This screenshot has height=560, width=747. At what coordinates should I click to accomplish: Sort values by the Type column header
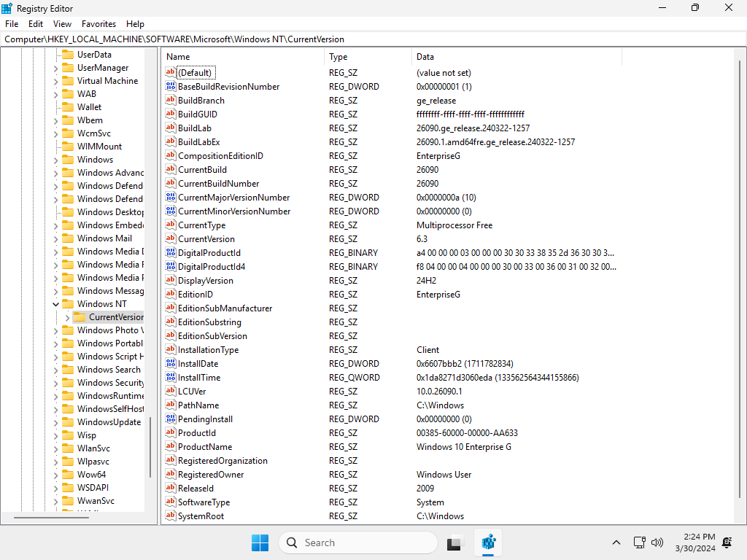click(368, 57)
